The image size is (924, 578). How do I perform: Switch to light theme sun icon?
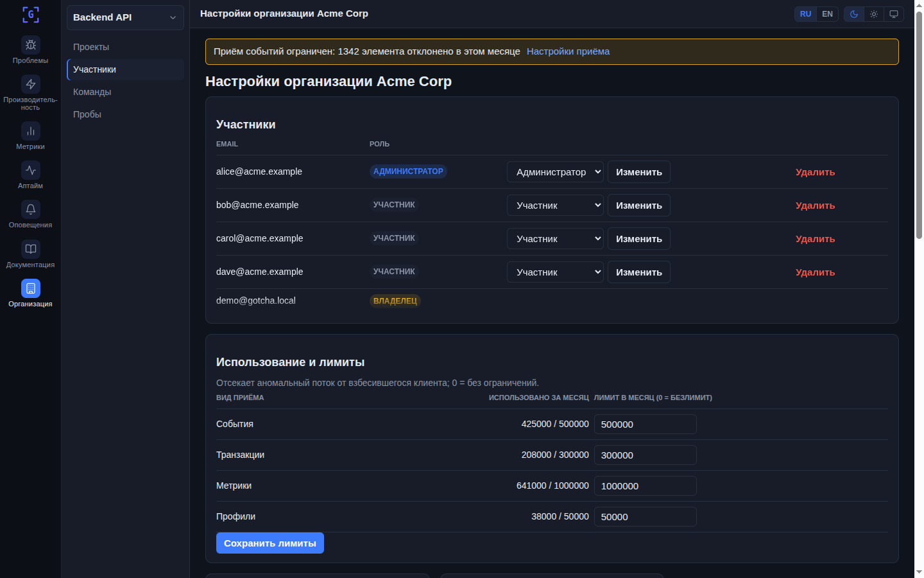874,14
